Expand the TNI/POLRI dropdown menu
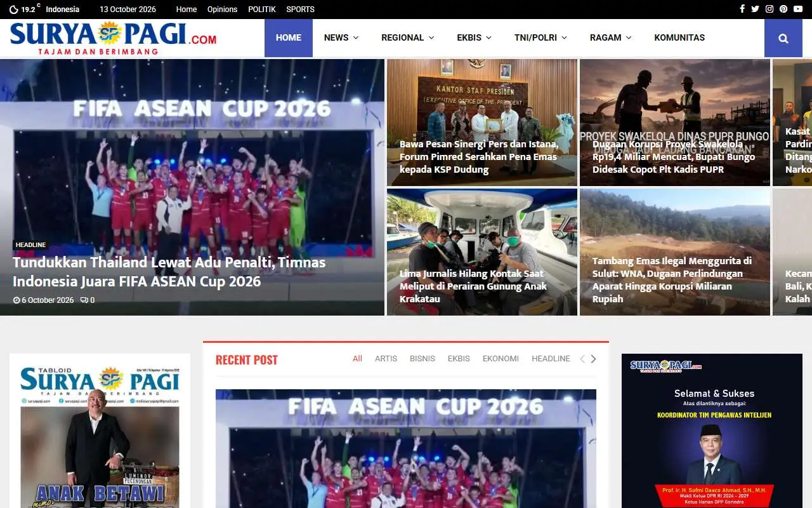The width and height of the screenshot is (812, 508). point(540,37)
